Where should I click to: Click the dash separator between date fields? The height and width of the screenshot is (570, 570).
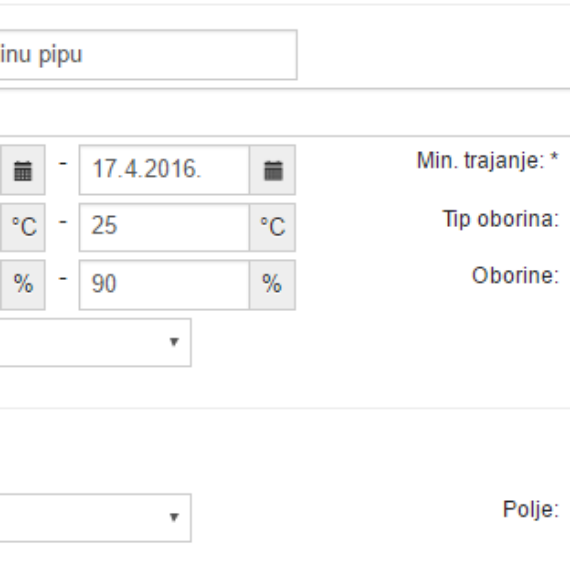[63, 164]
